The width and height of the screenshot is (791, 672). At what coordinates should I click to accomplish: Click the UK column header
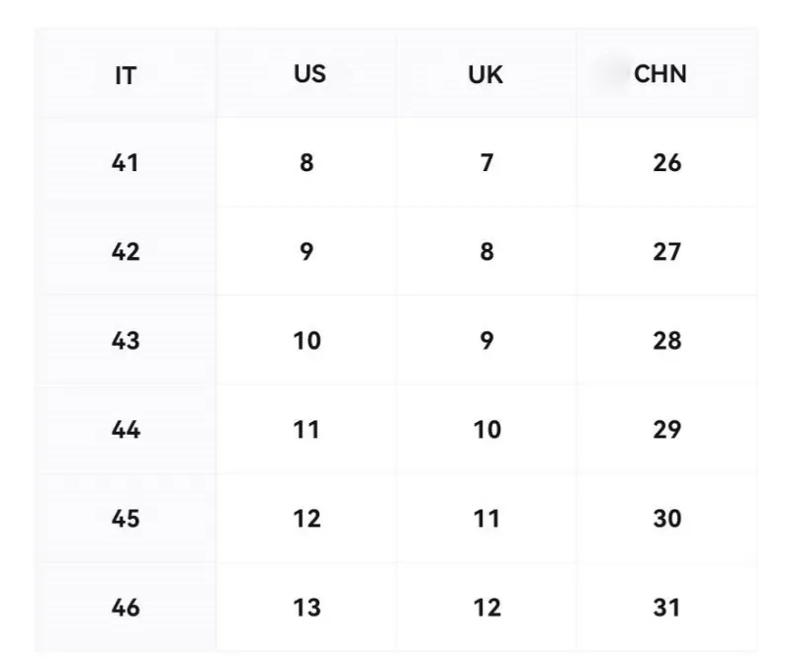pyautogui.click(x=485, y=75)
